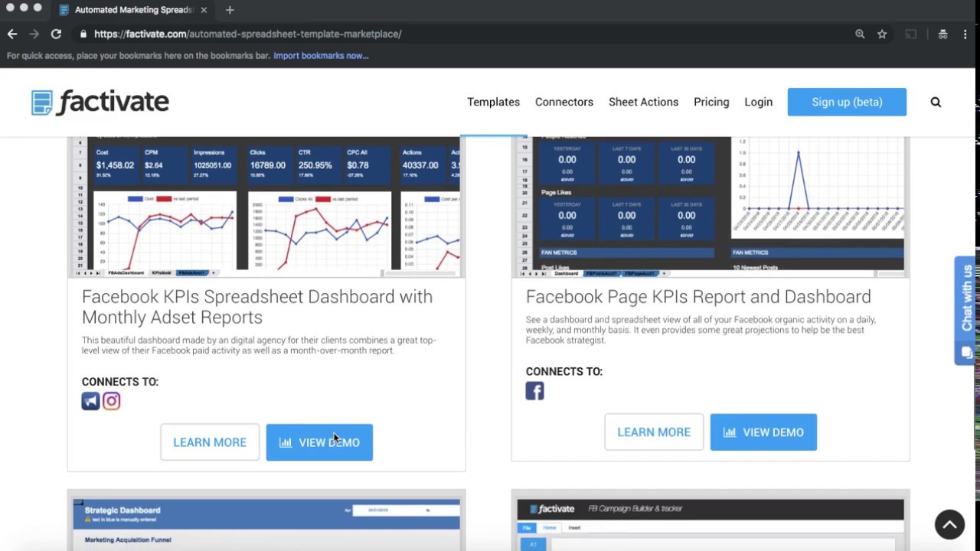Go to the Pricing page
This screenshot has height=551, width=980.
point(711,102)
